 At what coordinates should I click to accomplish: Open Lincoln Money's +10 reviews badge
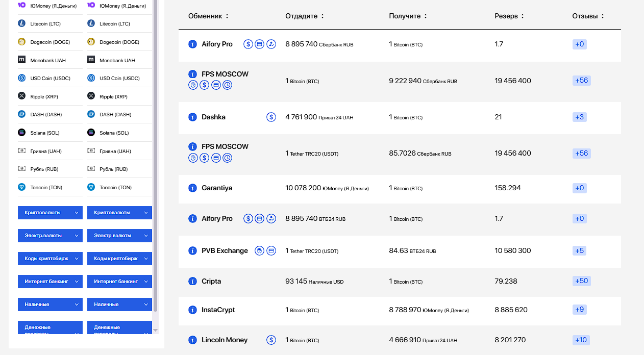point(581,340)
